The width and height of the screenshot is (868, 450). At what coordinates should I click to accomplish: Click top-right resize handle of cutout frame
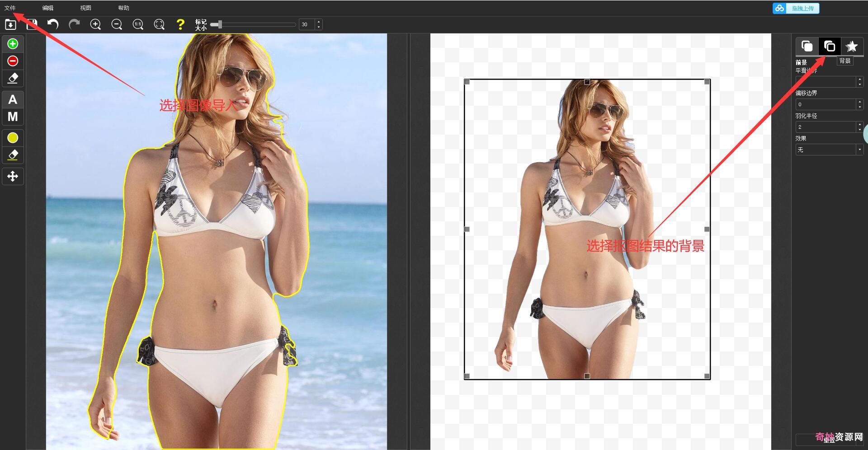tap(707, 82)
